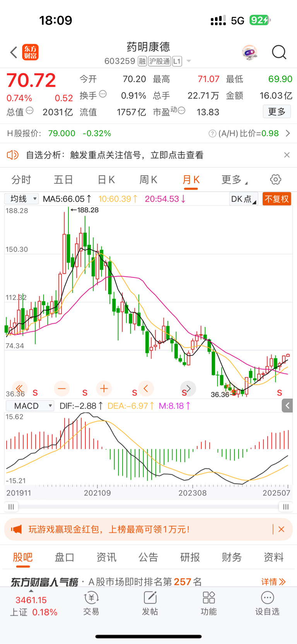Tap the megaphone icon in red-packet banner
This screenshot has height=644, width=297.
[16, 530]
